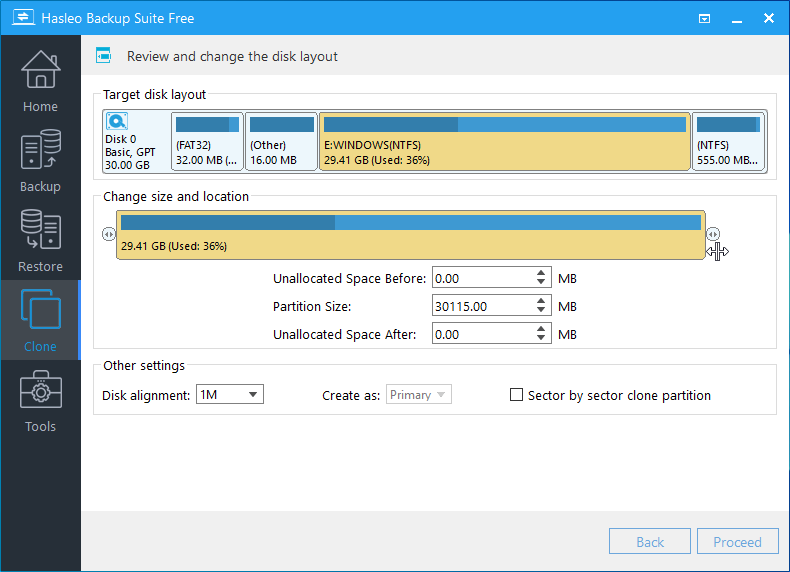Go to the Restore section
The image size is (790, 572).
(40, 240)
